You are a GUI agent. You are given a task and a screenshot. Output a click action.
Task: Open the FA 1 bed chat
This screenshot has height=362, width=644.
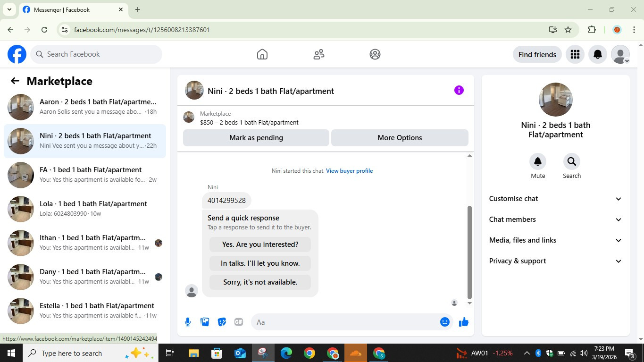85,175
